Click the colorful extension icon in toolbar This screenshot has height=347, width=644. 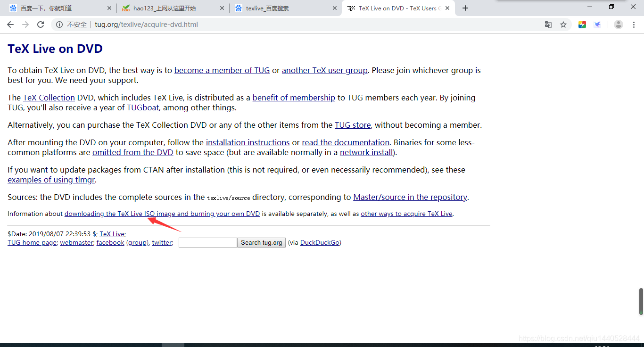coord(582,25)
